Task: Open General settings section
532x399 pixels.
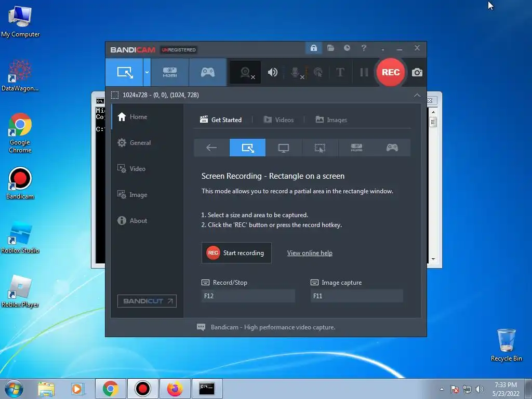Action: coord(147,143)
